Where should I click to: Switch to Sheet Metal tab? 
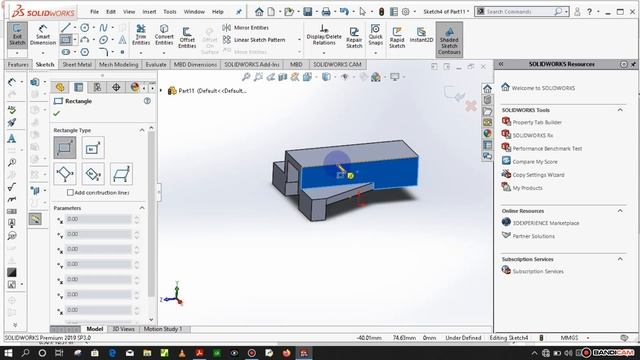click(77, 64)
